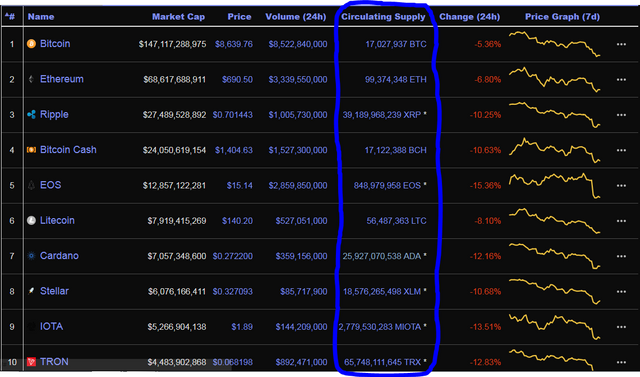Click circulating supply 2,779,530,283 MIOTA
Screen dimensions: 640x377
click(x=380, y=327)
